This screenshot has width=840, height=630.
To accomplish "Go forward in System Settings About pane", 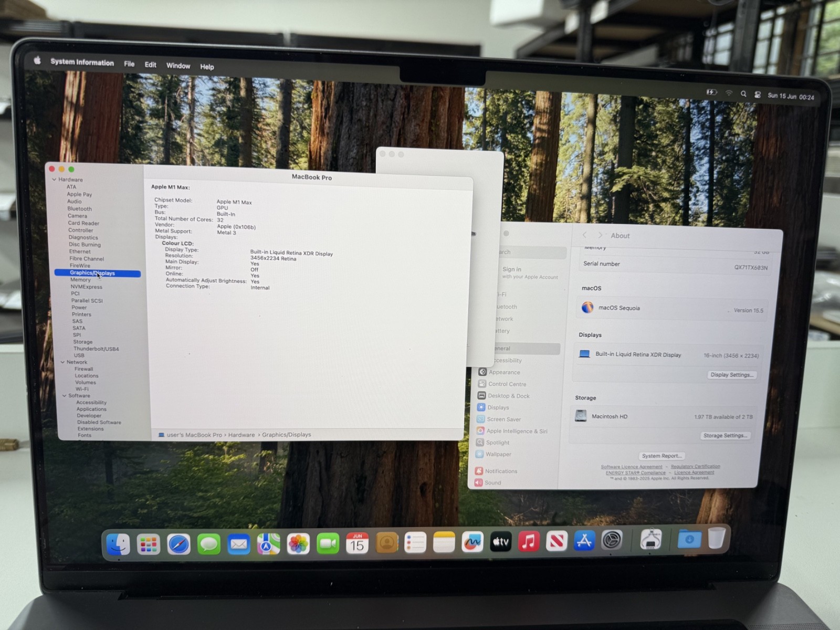I will click(x=600, y=235).
